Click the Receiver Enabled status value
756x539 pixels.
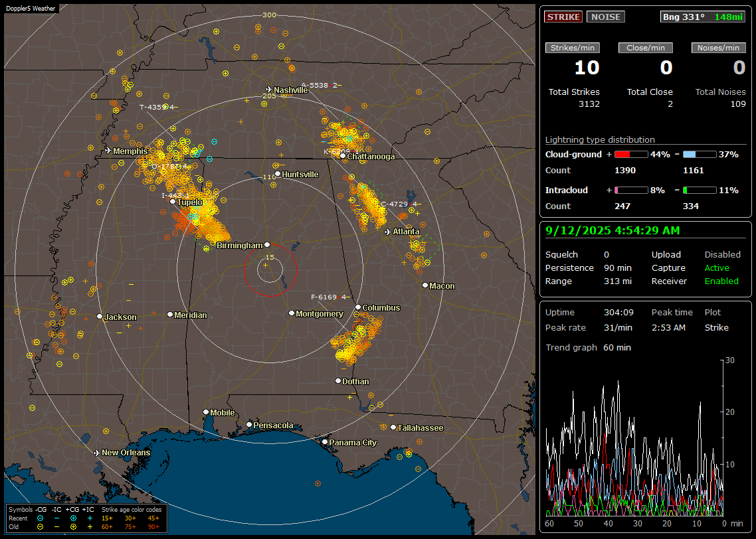tap(721, 281)
